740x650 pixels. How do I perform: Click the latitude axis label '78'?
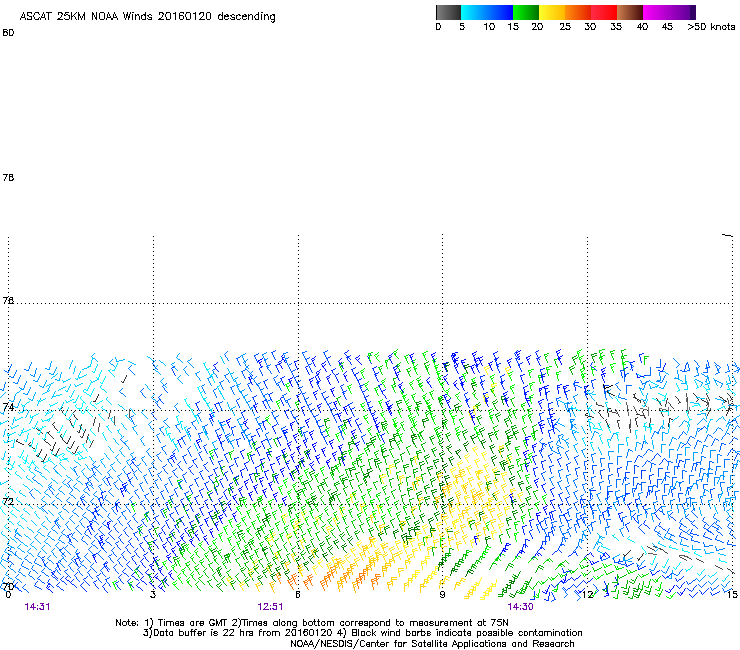tap(8, 177)
